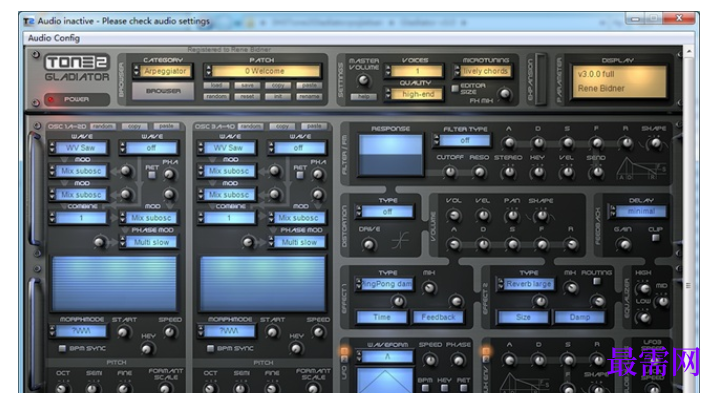Click the volume Pan knob
The width and height of the screenshot is (719, 393).
512,215
